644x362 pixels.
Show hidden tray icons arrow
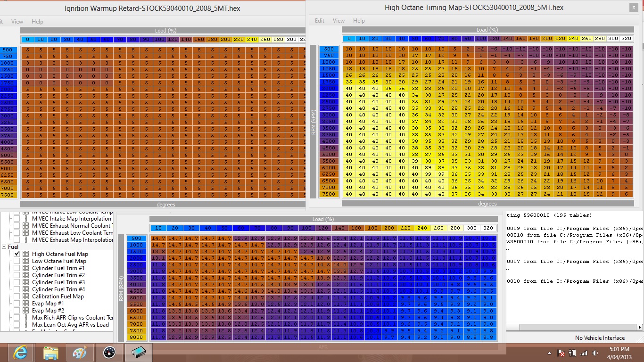coord(550,353)
